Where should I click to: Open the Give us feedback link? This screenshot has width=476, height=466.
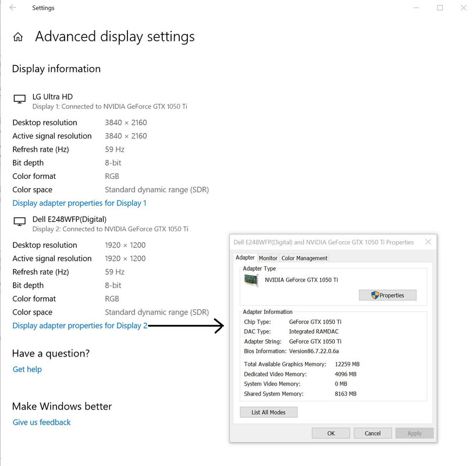(41, 422)
